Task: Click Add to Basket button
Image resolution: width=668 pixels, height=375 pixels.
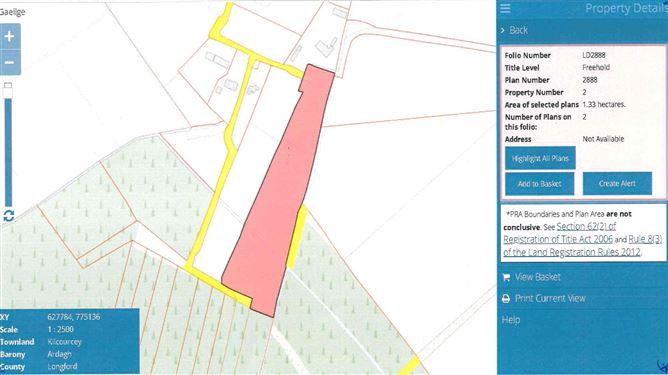Action: pyautogui.click(x=539, y=184)
